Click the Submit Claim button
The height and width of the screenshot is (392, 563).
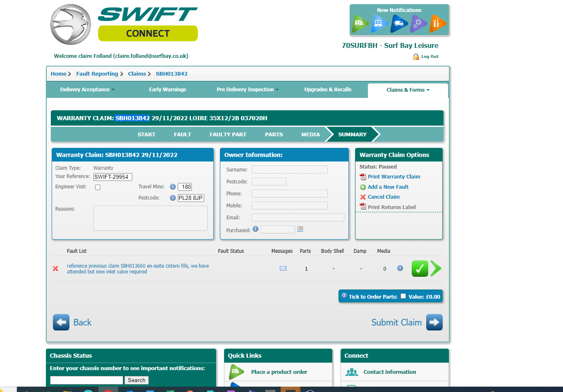(407, 322)
